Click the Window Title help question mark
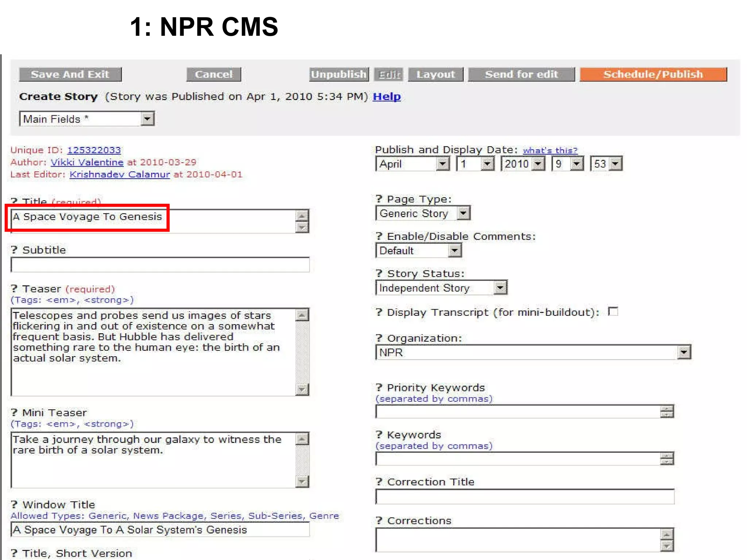 tap(14, 504)
